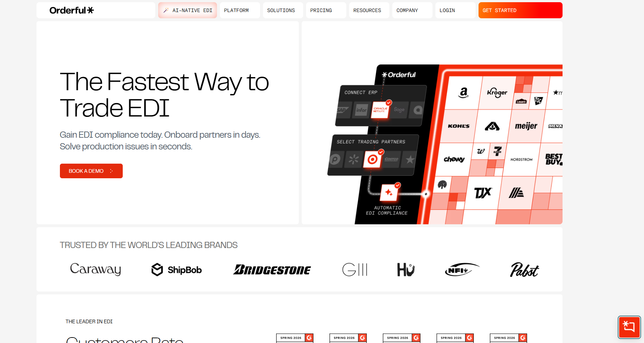Image resolution: width=644 pixels, height=343 pixels.
Task: Click the Gain EDI compliance today subheading
Action: [160, 141]
